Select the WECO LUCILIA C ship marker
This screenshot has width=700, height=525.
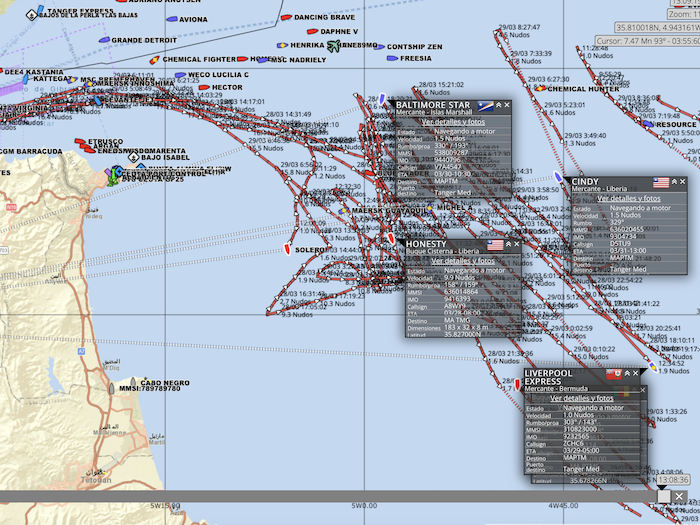[180, 75]
